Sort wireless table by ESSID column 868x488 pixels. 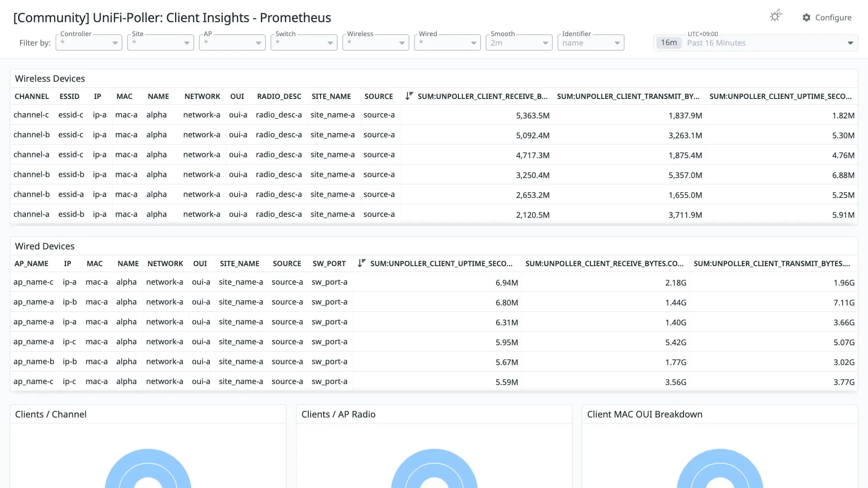coord(69,96)
